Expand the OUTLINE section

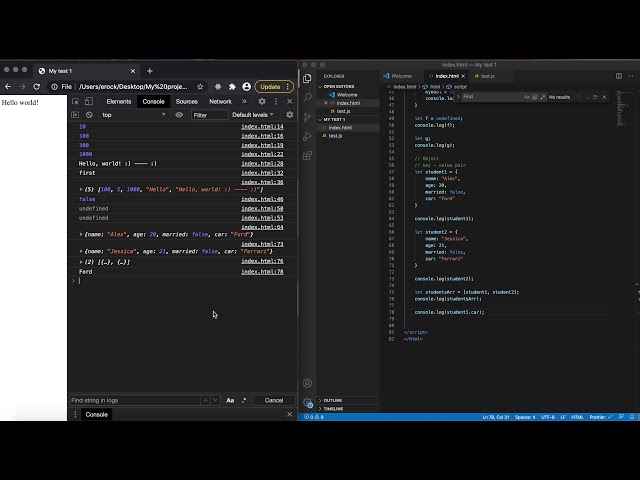click(333, 400)
